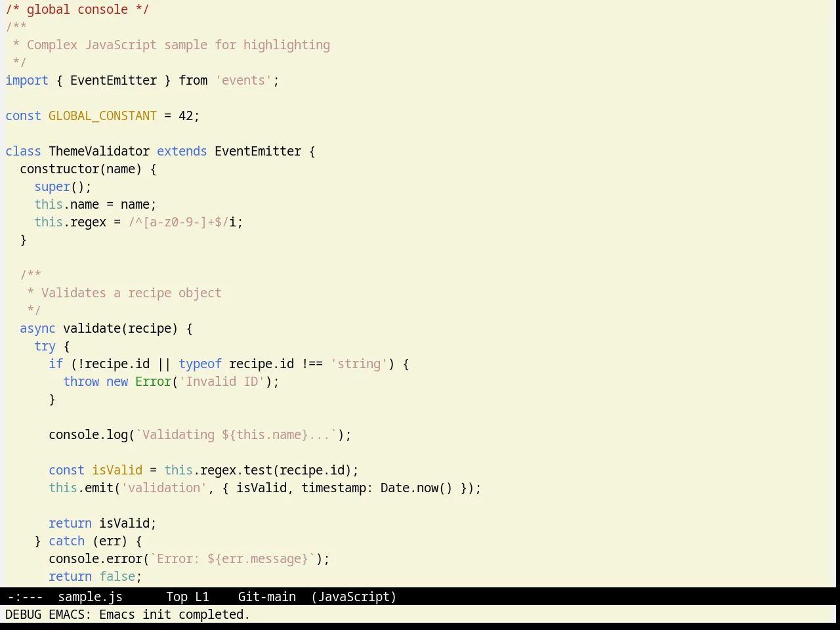Screen dimensions: 840x630
Task: Click the '-:---' buffer status indicator
Action: (25, 597)
